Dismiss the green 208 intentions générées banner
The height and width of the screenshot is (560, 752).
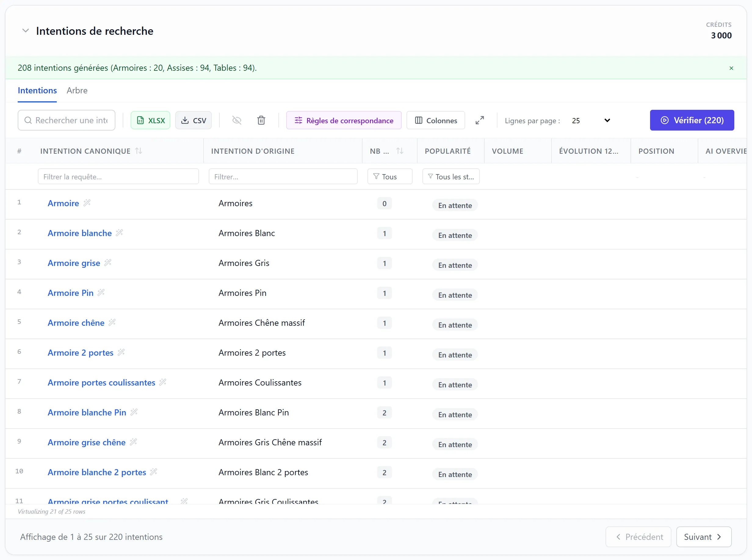[731, 68]
